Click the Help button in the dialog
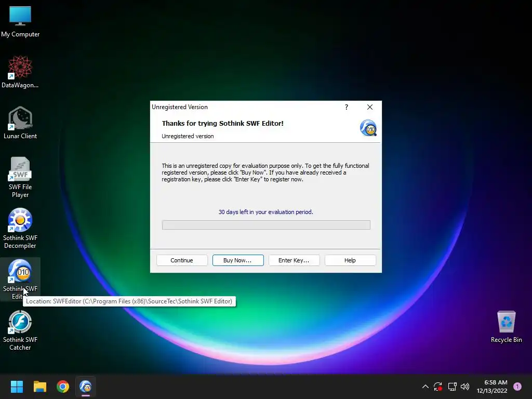 point(350,260)
